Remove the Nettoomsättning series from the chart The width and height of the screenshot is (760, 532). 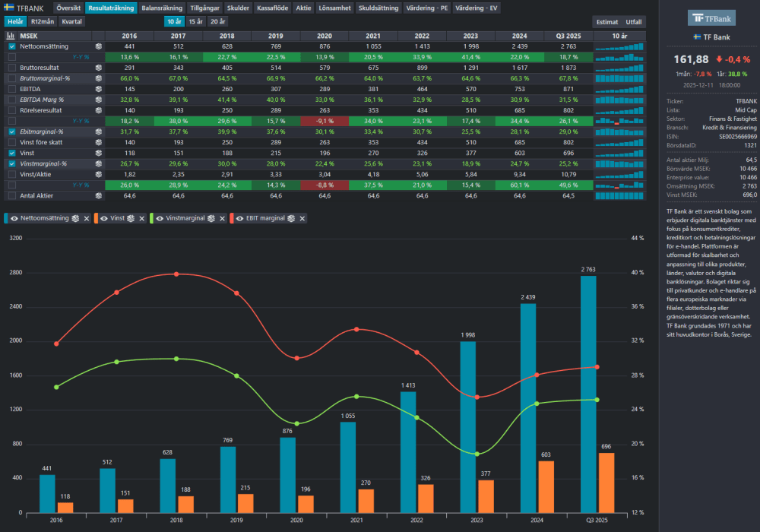87,219
